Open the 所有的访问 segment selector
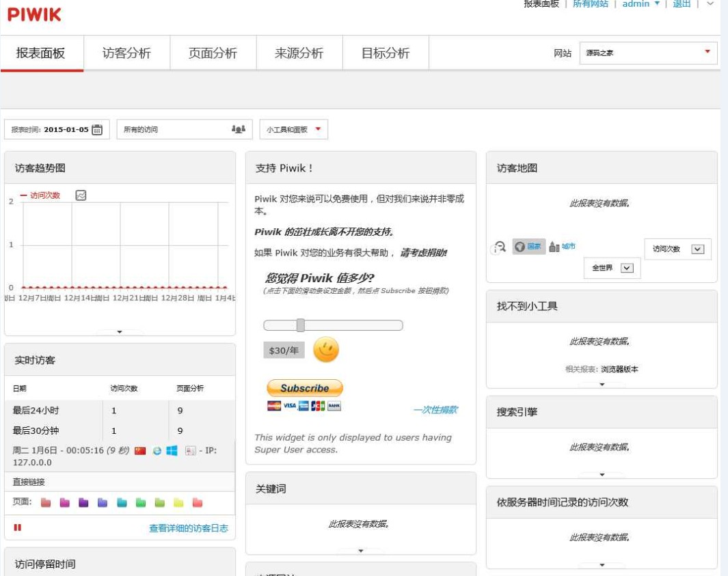The height and width of the screenshot is (576, 728). (x=185, y=130)
